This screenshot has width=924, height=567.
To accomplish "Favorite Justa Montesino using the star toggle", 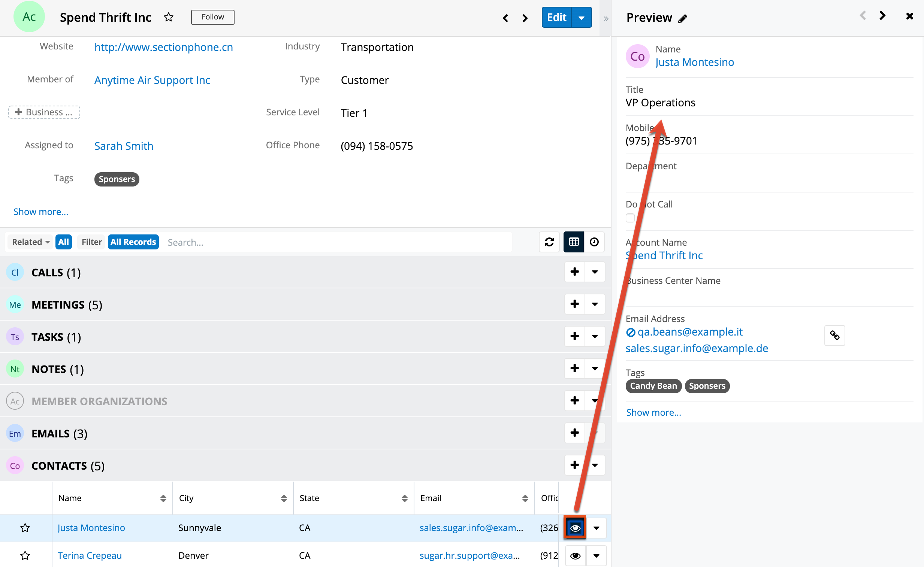I will click(25, 528).
